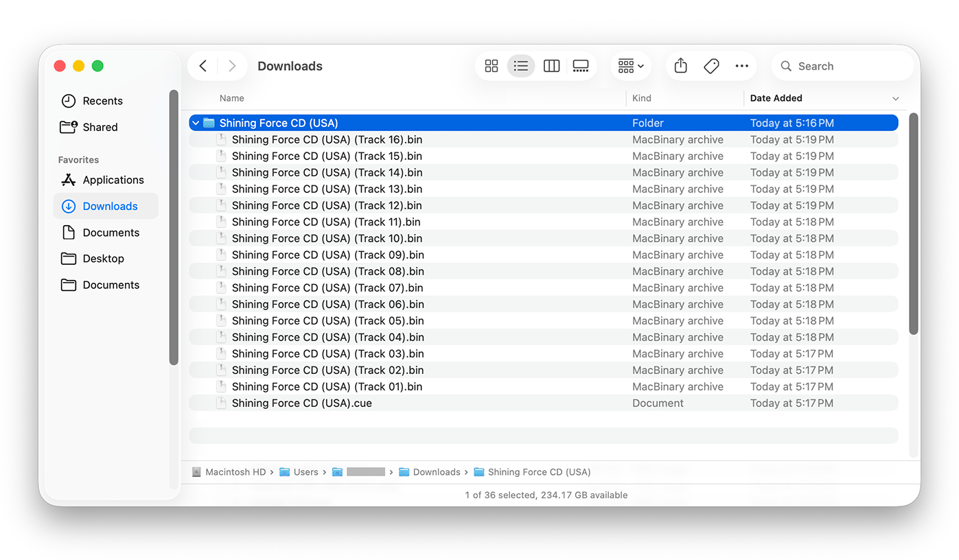Viewport: 959px width, 560px height.
Task: Click Macintosh HD in the path bar
Action: 229,472
